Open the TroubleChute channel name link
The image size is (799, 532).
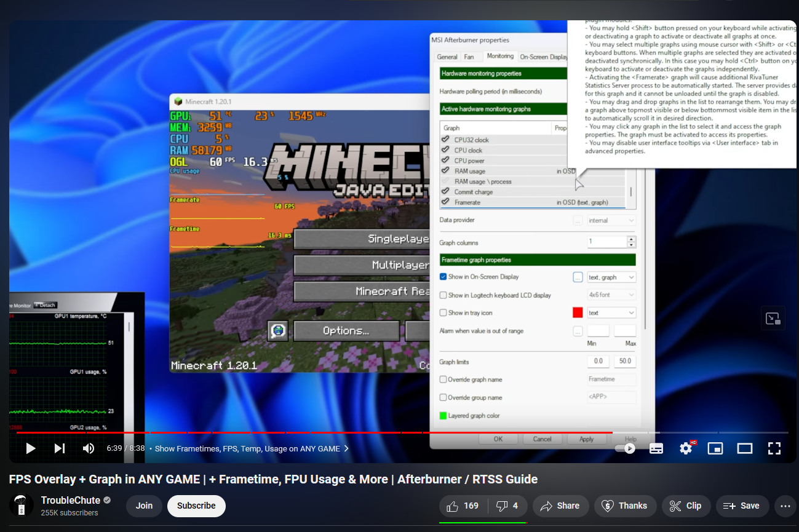71,500
